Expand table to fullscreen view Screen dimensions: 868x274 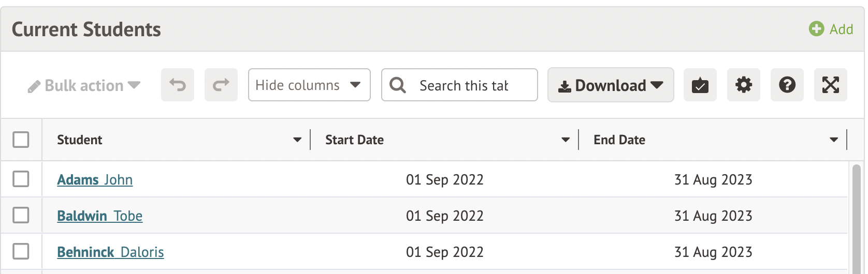(831, 85)
